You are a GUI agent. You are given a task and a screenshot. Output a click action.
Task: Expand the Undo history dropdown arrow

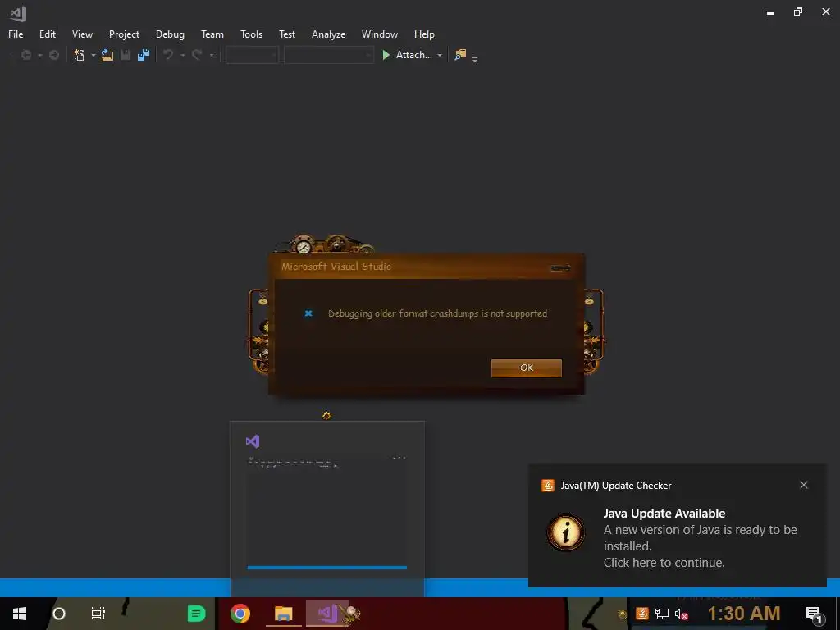click(182, 55)
